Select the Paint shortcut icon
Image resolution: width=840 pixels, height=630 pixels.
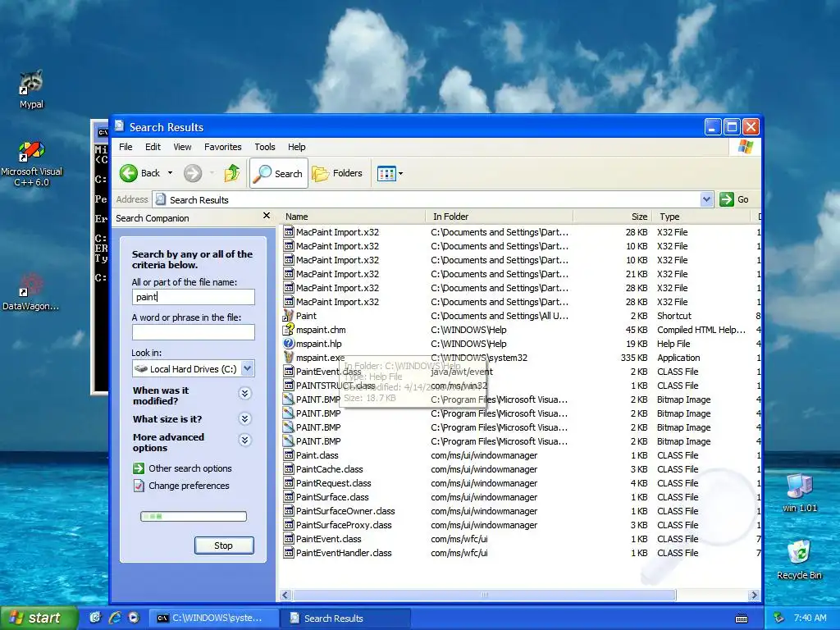289,316
